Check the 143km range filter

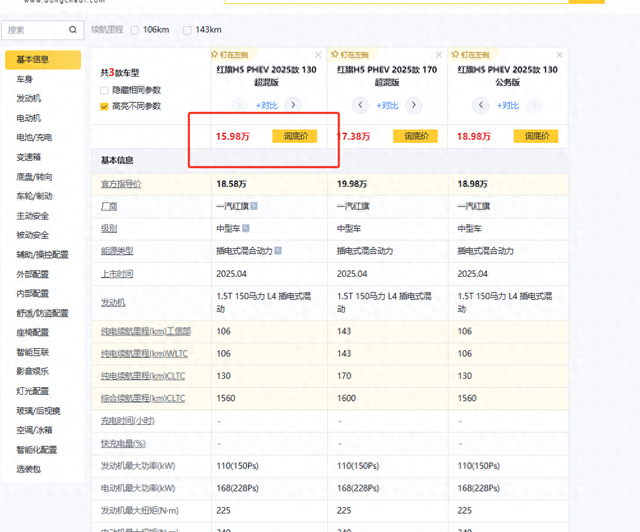[187, 30]
